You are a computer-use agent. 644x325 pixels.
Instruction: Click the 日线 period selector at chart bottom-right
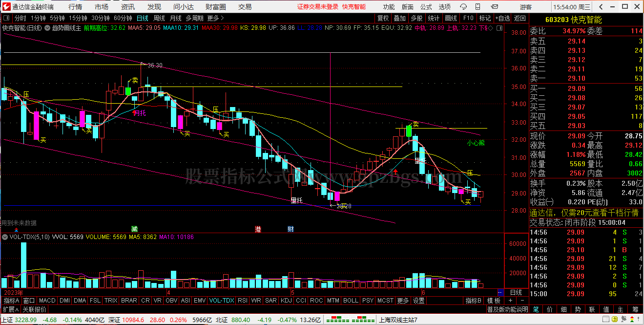(x=516, y=292)
